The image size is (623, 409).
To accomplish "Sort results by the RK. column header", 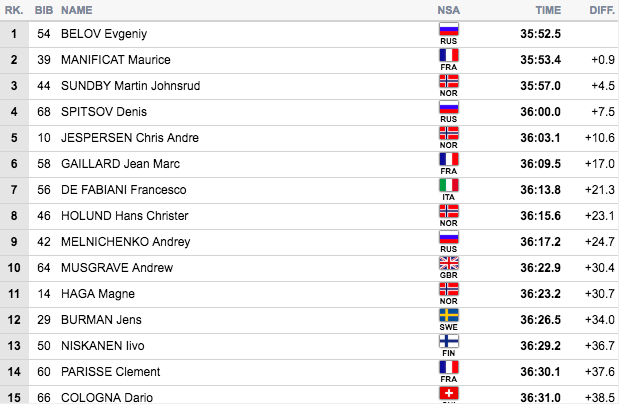I will 14,10.
